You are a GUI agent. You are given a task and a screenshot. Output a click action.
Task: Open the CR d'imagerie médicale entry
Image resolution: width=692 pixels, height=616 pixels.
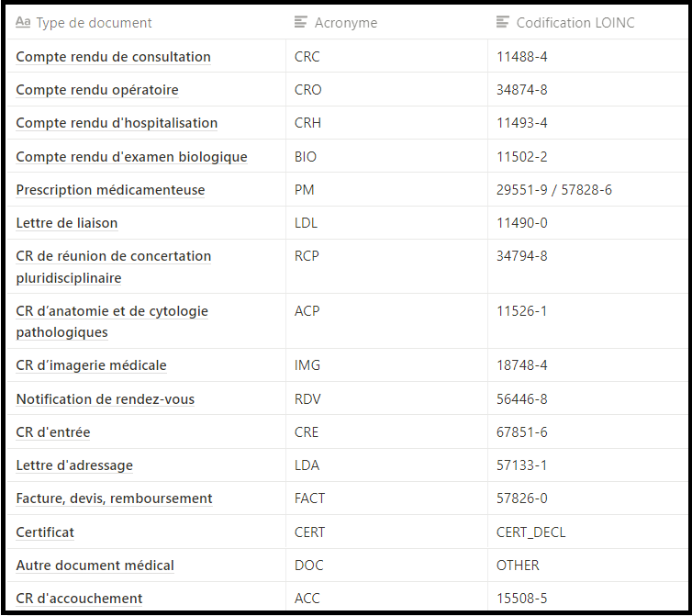[91, 365]
